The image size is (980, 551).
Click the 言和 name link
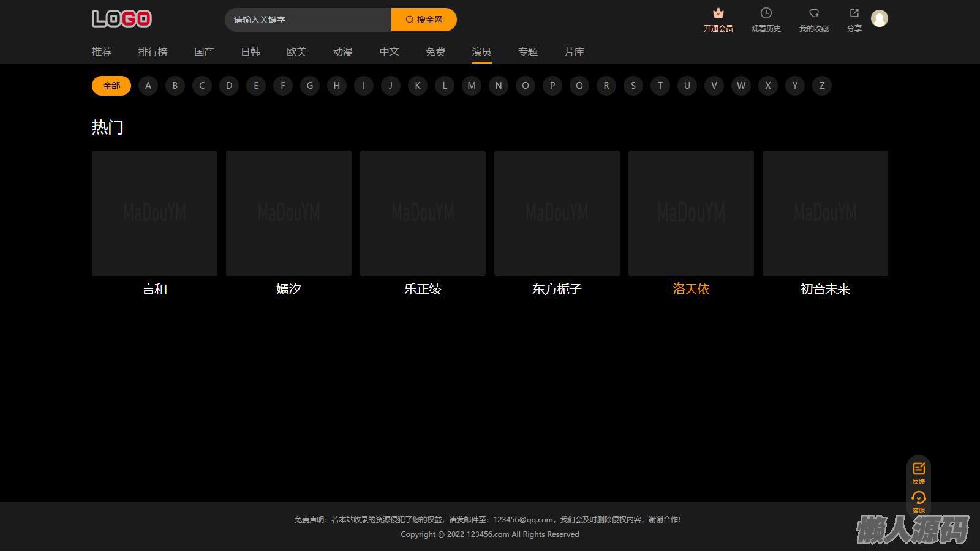click(154, 289)
